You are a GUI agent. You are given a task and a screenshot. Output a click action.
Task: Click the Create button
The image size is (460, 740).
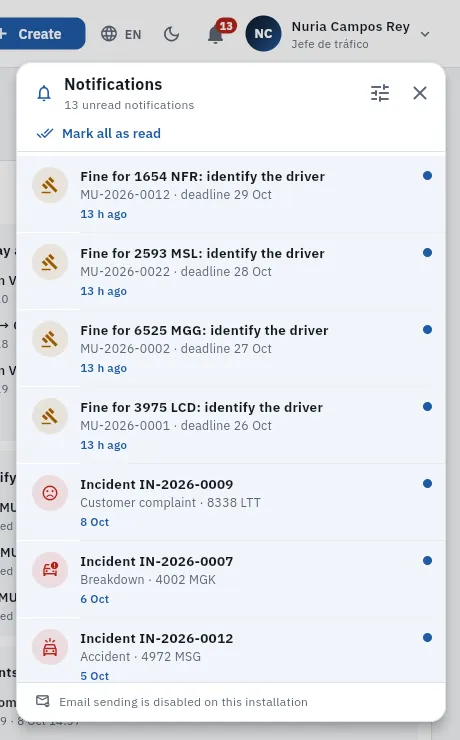pos(41,34)
